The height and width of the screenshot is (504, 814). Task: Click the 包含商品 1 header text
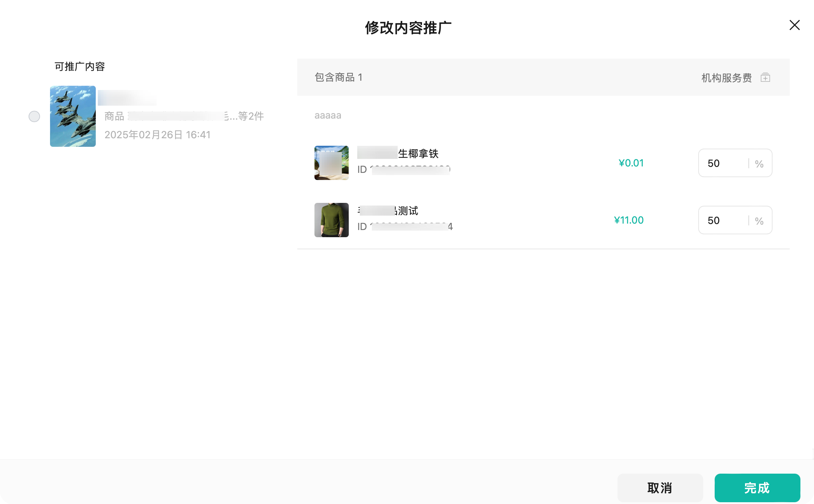pos(338,77)
